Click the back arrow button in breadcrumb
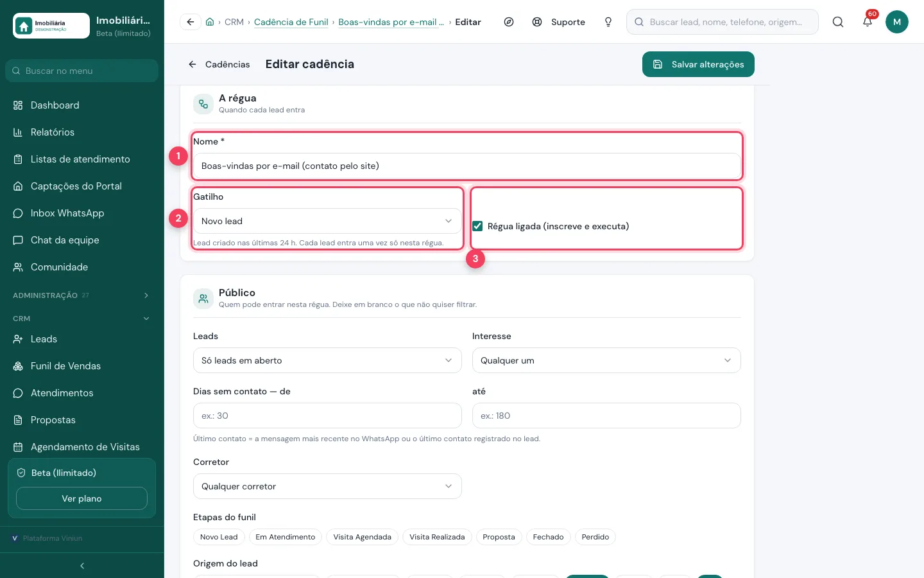This screenshot has height=578, width=924. click(191, 22)
